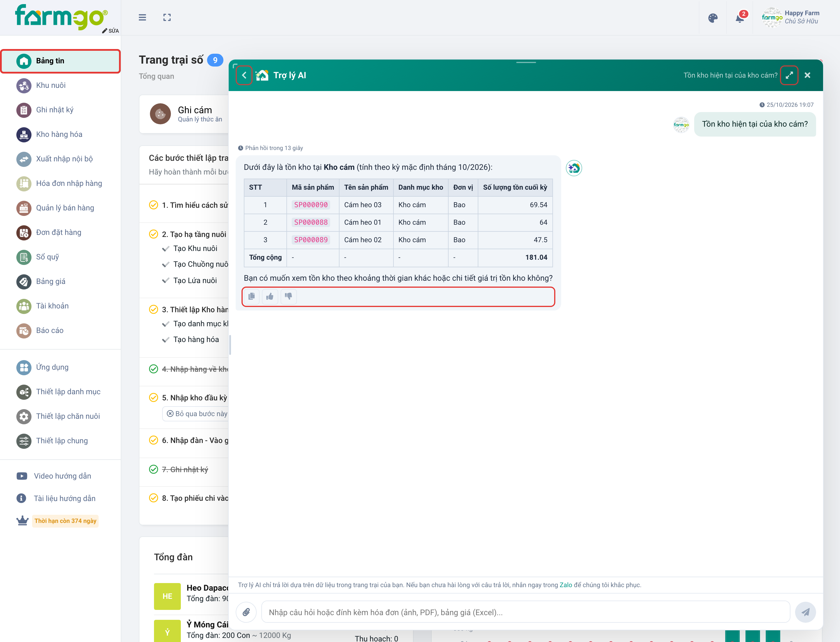The height and width of the screenshot is (642, 840).
Task: Open Khu nuôi in the sidebar
Action: (60, 85)
